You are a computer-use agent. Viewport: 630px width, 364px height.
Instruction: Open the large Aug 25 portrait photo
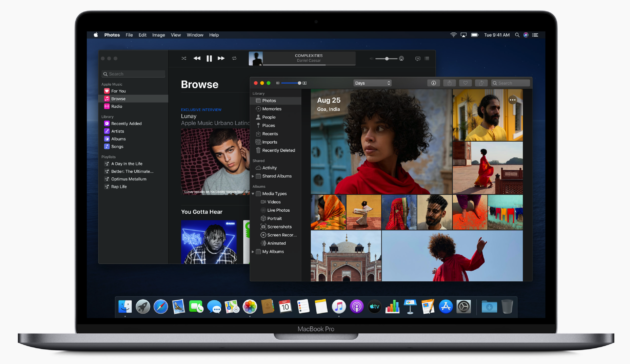coord(381,141)
